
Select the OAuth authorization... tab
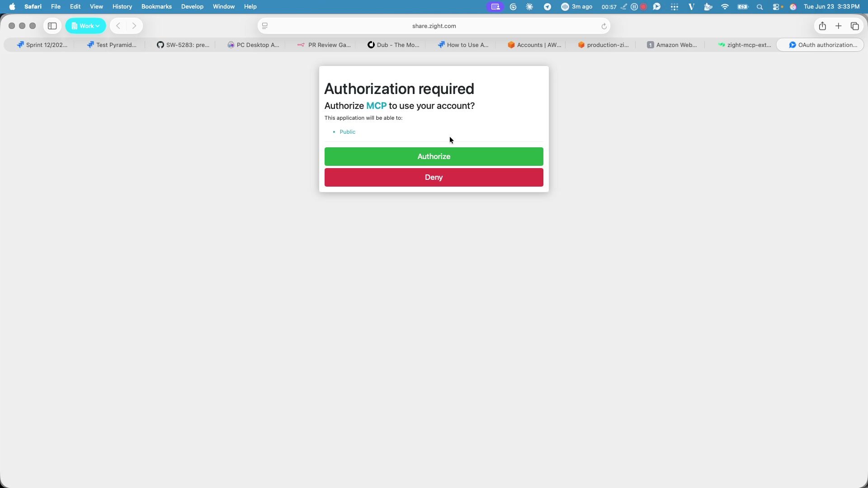pyautogui.click(x=820, y=45)
